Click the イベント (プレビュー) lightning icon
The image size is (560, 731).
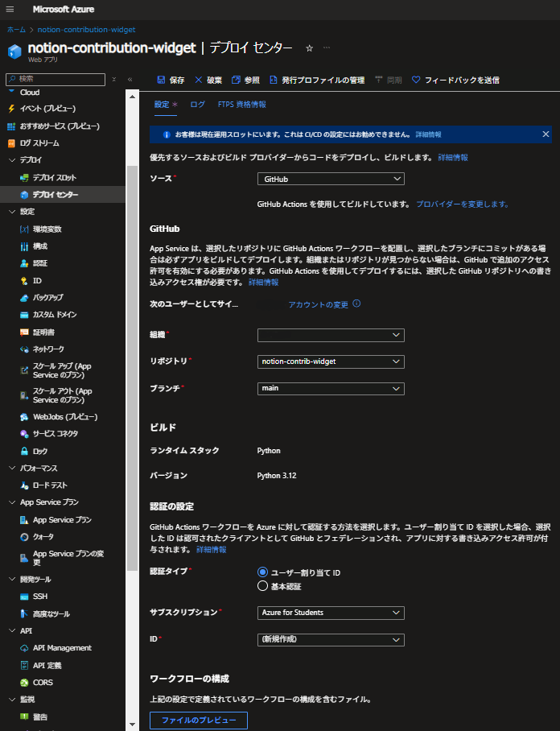(x=11, y=109)
